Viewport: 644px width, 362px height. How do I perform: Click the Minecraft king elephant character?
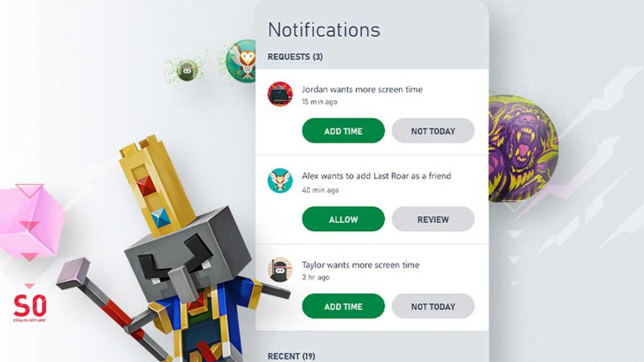177,252
